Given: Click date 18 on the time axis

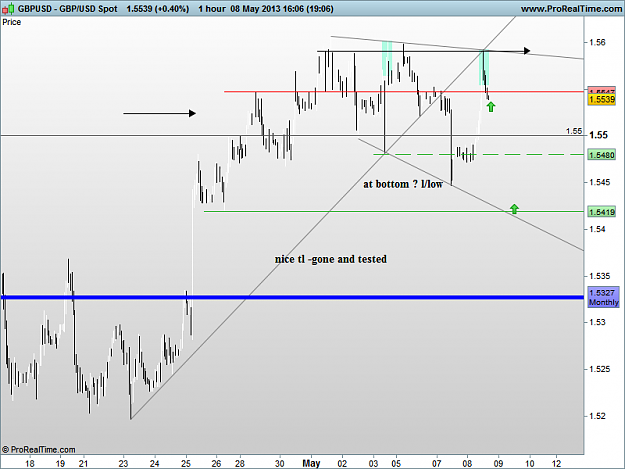Looking at the screenshot, I should pos(29,464).
